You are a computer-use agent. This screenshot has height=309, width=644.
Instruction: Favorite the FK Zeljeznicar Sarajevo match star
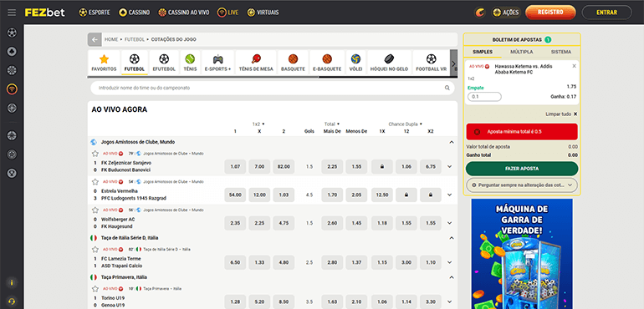(95, 154)
